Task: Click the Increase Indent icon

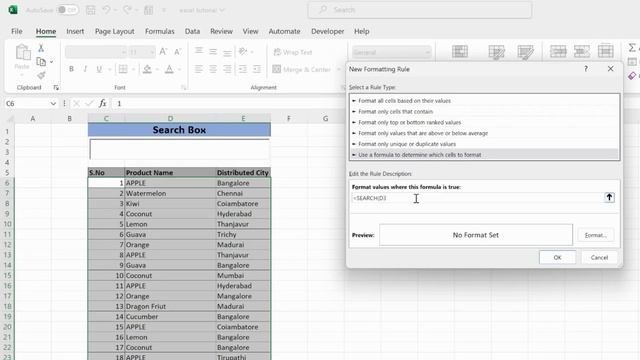Action: tap(257, 69)
